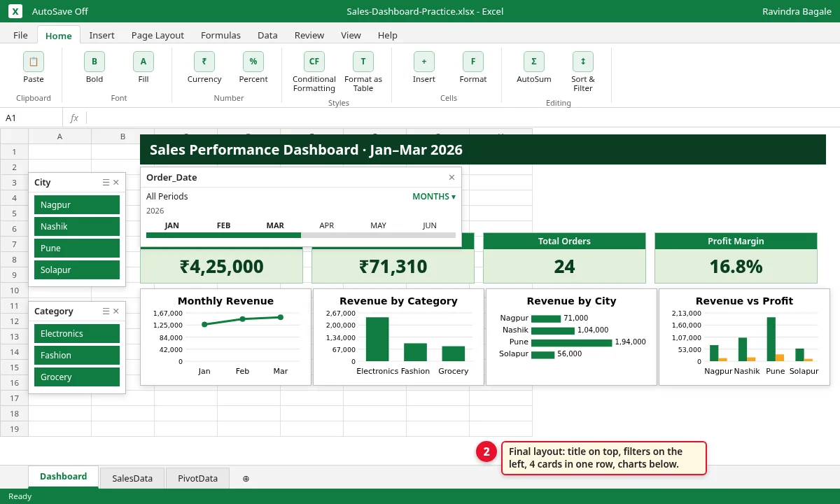
Task: Toggle AutoSave Off switch
Action: click(60, 11)
